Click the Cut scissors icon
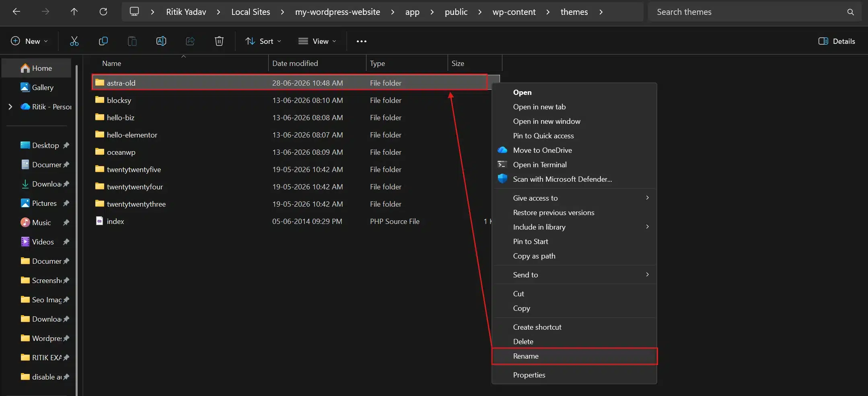Viewport: 868px width, 396px height. pos(74,41)
